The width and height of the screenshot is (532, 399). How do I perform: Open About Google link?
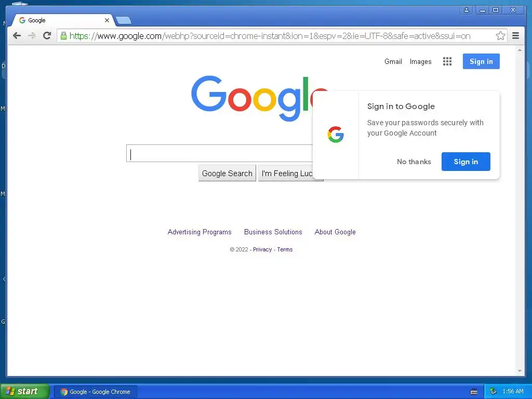point(335,232)
